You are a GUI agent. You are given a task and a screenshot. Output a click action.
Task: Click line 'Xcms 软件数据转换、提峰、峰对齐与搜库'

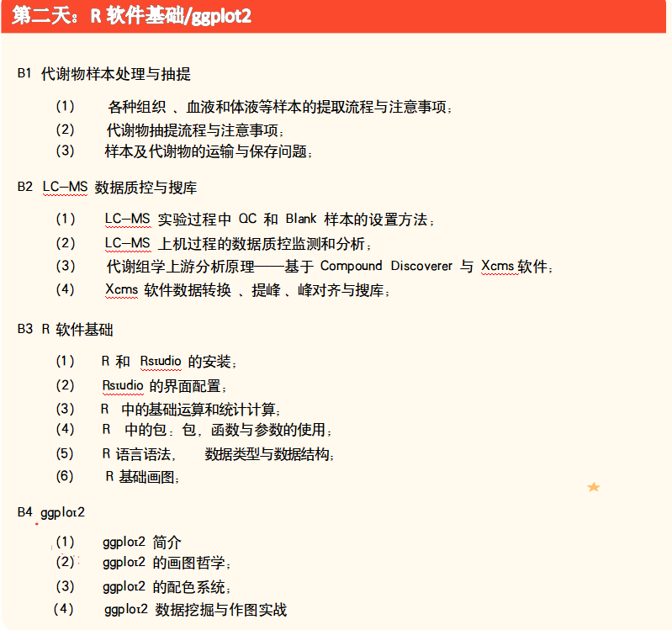[x=247, y=290]
